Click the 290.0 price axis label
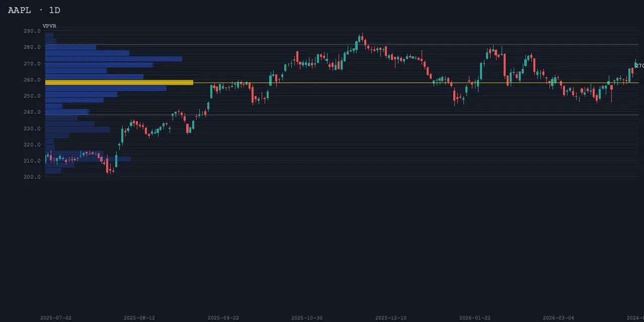This screenshot has height=322, width=644. [32, 31]
